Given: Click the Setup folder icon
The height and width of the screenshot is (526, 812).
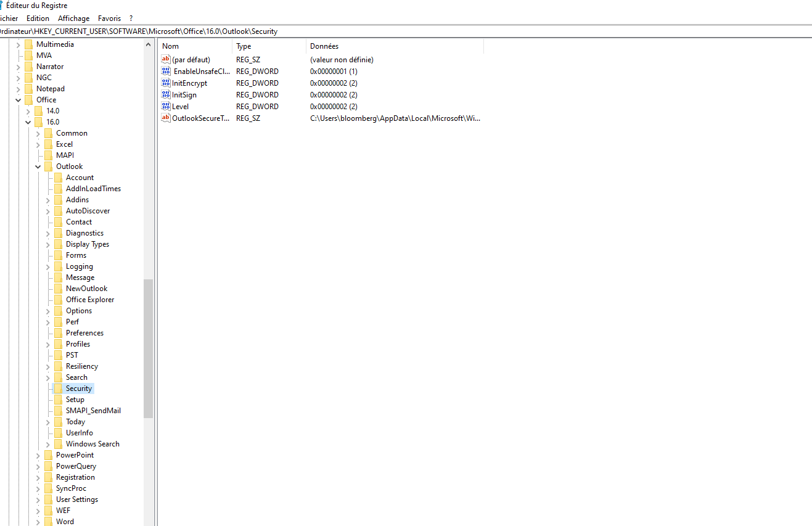Looking at the screenshot, I should pyautogui.click(x=58, y=400).
